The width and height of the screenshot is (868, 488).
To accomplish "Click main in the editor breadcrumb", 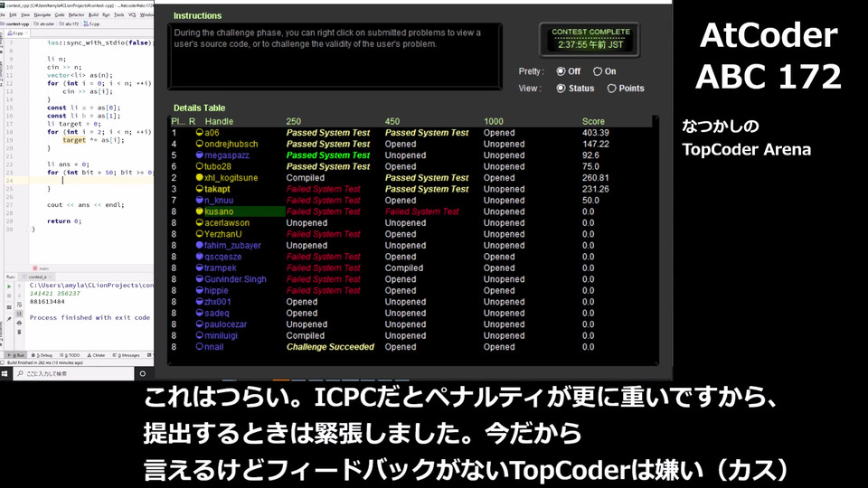I will coord(43,268).
